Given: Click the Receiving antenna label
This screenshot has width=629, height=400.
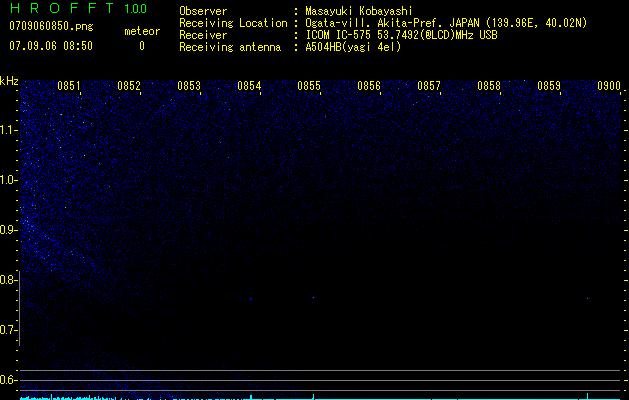Looking at the screenshot, I should pos(230,47).
